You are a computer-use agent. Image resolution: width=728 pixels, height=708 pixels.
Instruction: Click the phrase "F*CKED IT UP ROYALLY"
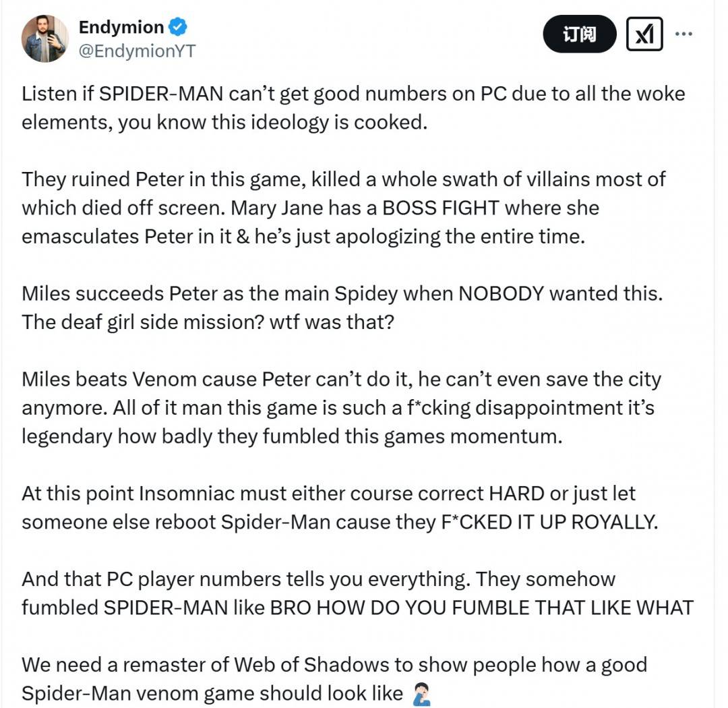(547, 522)
